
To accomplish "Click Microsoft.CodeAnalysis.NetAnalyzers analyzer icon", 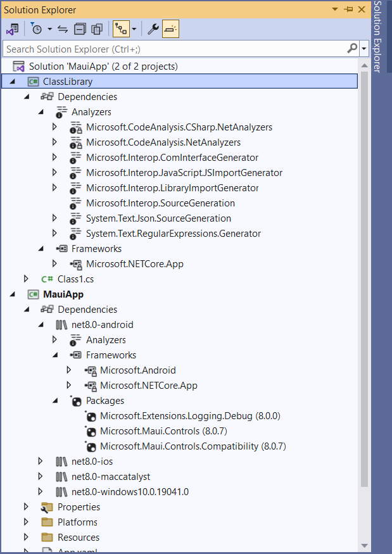I will (75, 142).
